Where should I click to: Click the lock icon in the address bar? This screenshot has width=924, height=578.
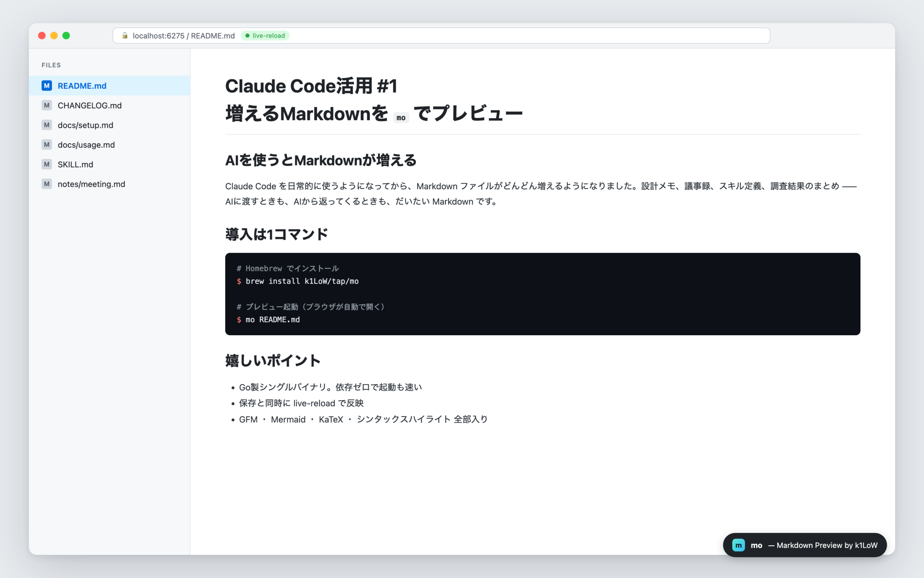pos(125,35)
